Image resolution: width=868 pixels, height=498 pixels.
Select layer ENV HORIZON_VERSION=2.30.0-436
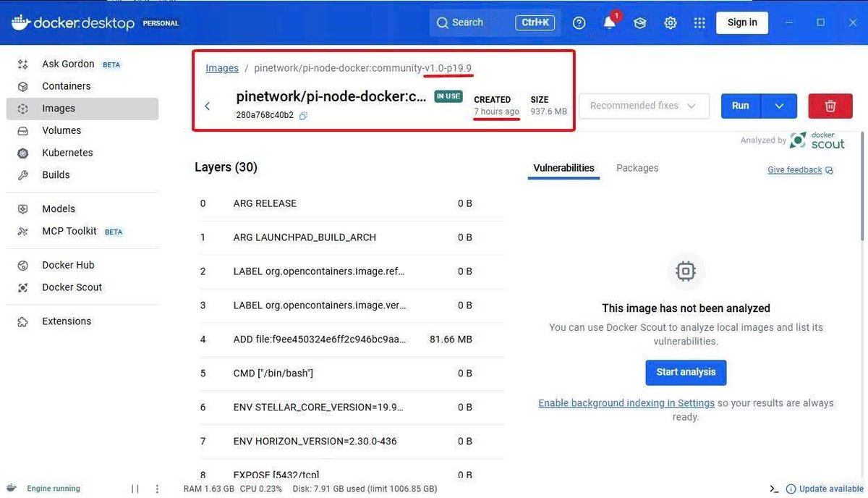point(349,442)
